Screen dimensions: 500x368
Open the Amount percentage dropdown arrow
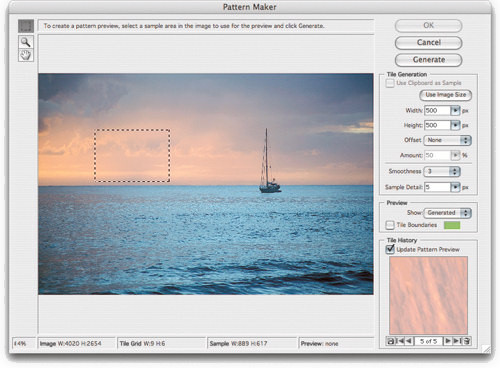point(455,155)
